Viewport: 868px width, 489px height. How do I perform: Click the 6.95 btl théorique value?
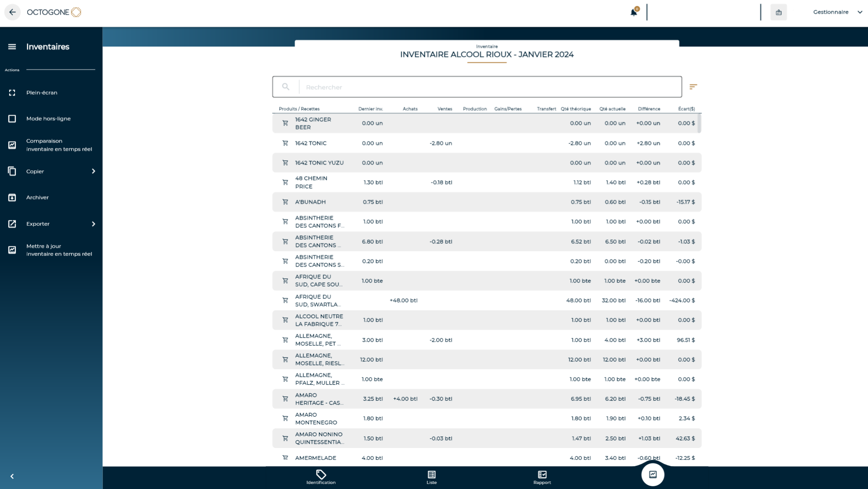[580, 398]
